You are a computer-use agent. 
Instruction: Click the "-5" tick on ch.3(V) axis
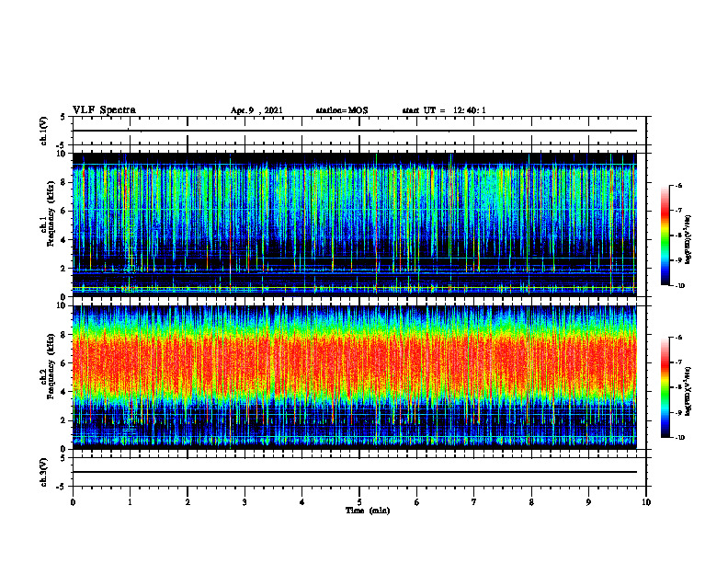pos(63,487)
